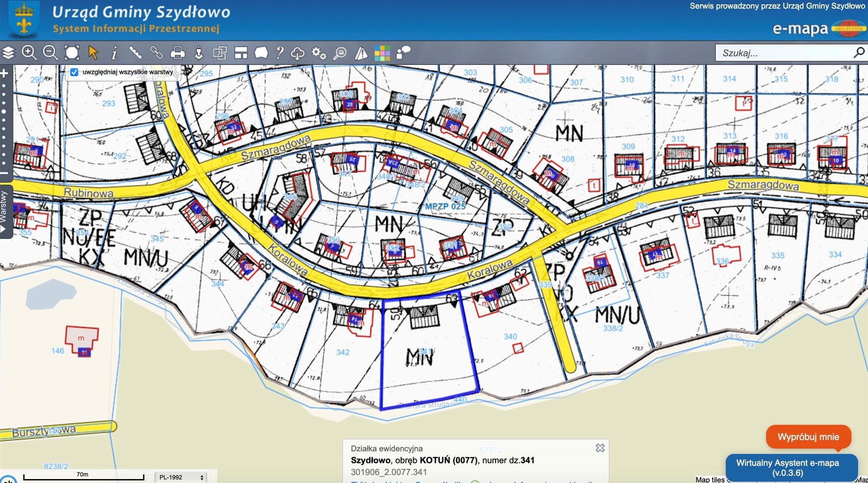
Task: Click the plus at zoom slider top
Action: 4,73
